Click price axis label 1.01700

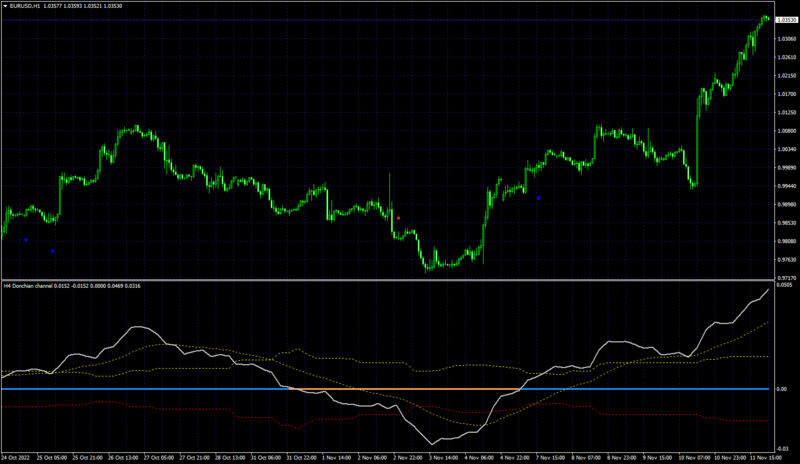coord(786,94)
